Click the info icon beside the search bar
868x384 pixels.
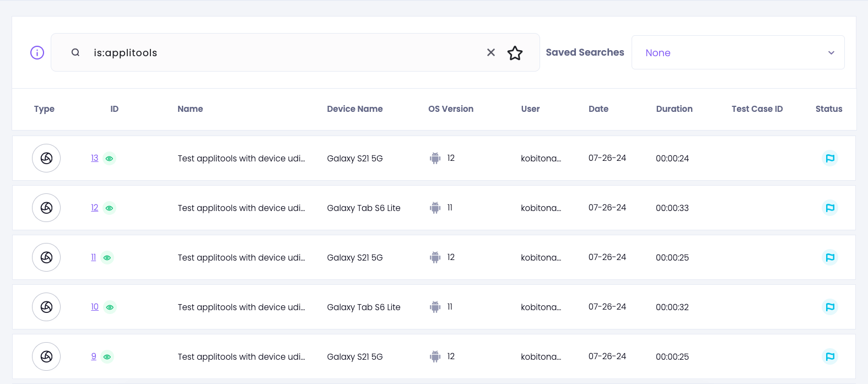point(37,52)
